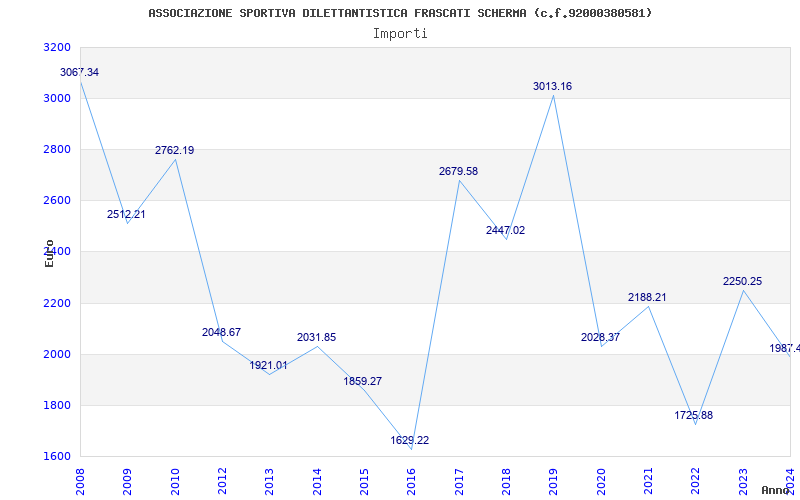Select the 2679.58 data label

458,171
